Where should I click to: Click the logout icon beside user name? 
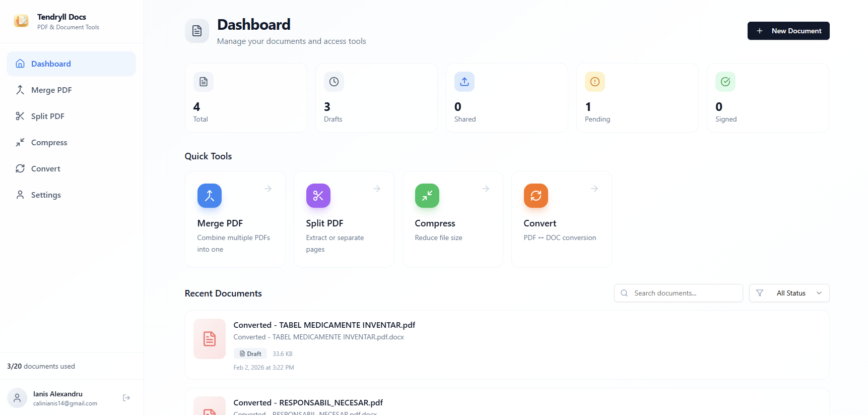tap(126, 398)
